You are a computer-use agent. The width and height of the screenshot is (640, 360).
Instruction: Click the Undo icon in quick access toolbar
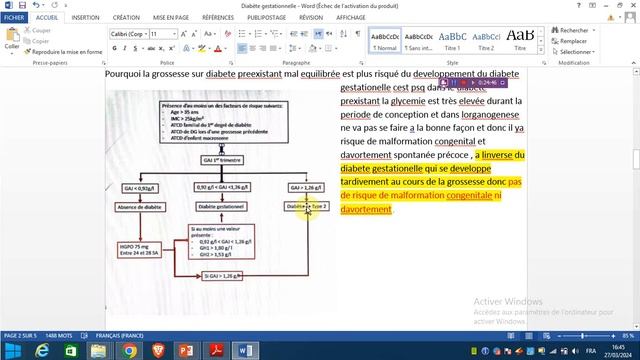coord(36,5)
